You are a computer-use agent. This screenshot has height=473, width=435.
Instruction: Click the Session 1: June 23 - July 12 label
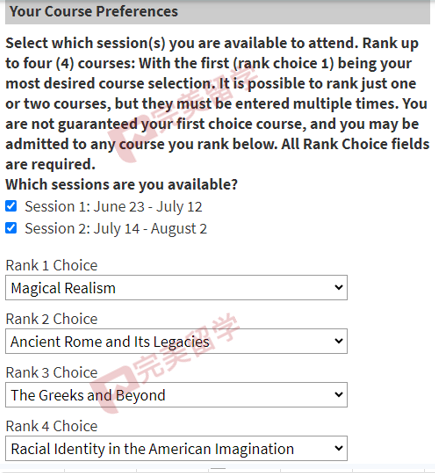pos(113,207)
